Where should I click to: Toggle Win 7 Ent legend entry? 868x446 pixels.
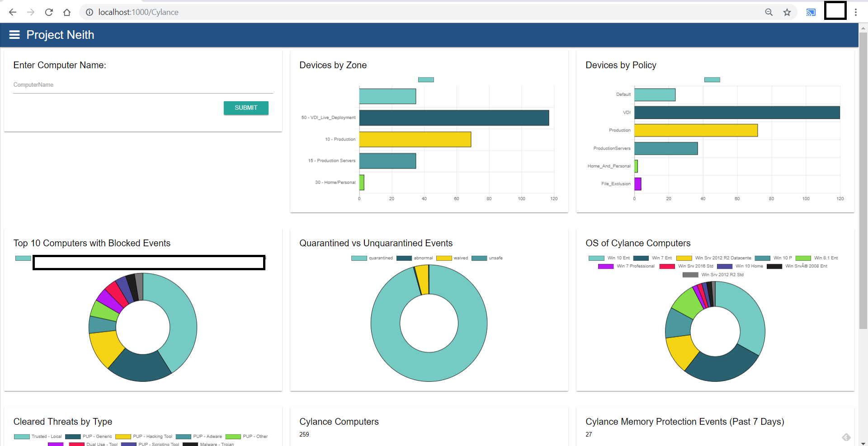click(x=652, y=258)
